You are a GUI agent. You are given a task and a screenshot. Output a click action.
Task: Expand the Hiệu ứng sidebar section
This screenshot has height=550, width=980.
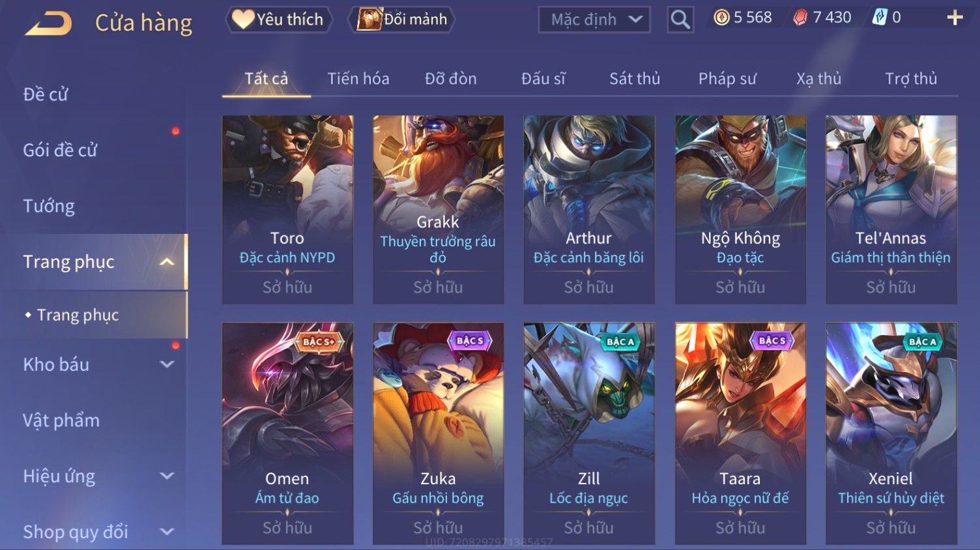click(x=167, y=476)
